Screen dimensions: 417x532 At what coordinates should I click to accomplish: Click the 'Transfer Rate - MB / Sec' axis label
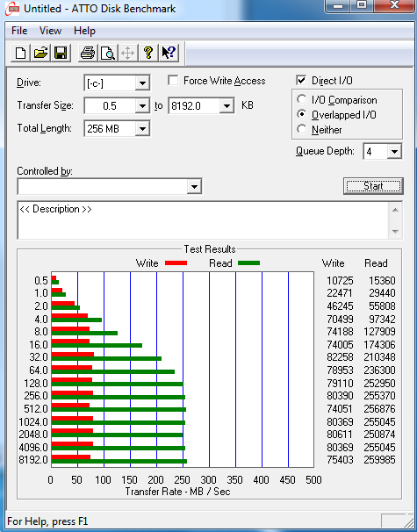click(178, 492)
